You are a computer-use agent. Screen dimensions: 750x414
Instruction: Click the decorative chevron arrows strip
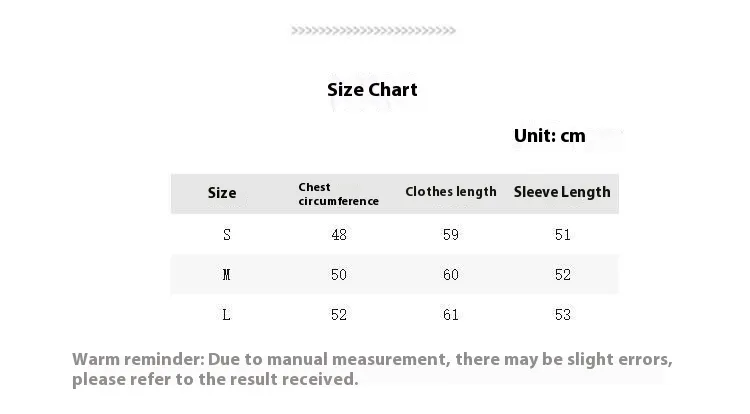pyautogui.click(x=373, y=31)
